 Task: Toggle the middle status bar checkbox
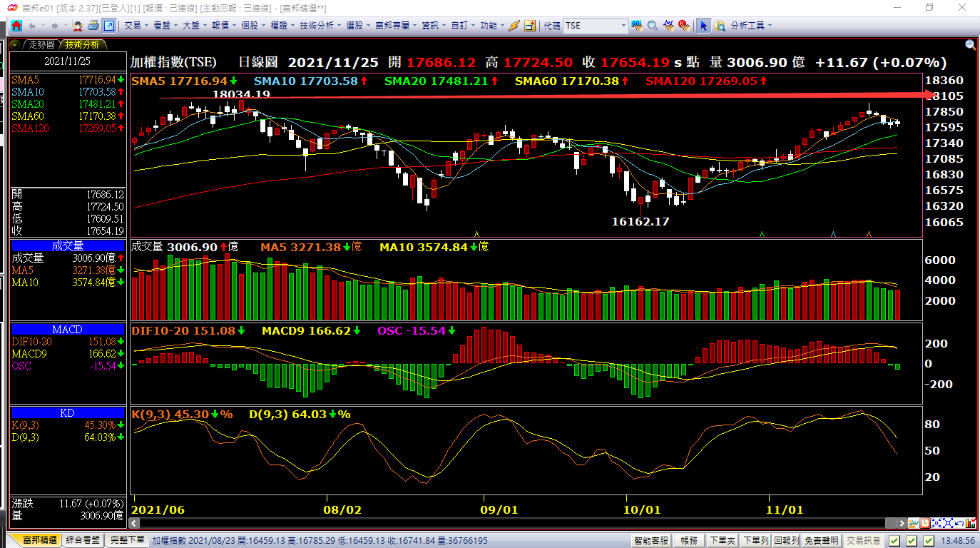pyautogui.click(x=912, y=541)
